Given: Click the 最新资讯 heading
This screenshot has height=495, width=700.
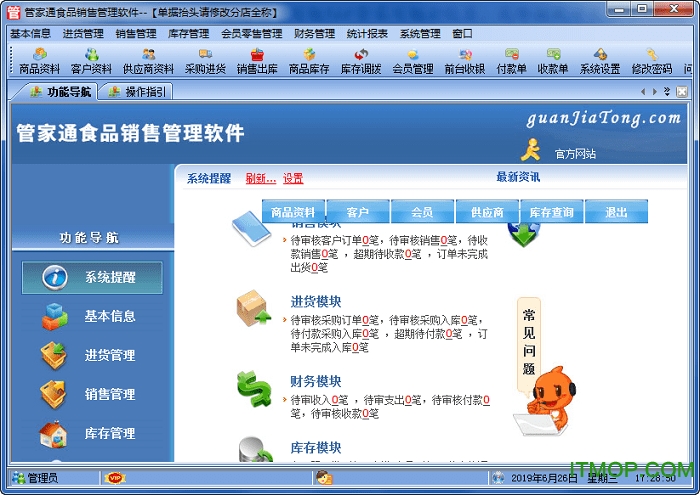Looking at the screenshot, I should coord(518,177).
